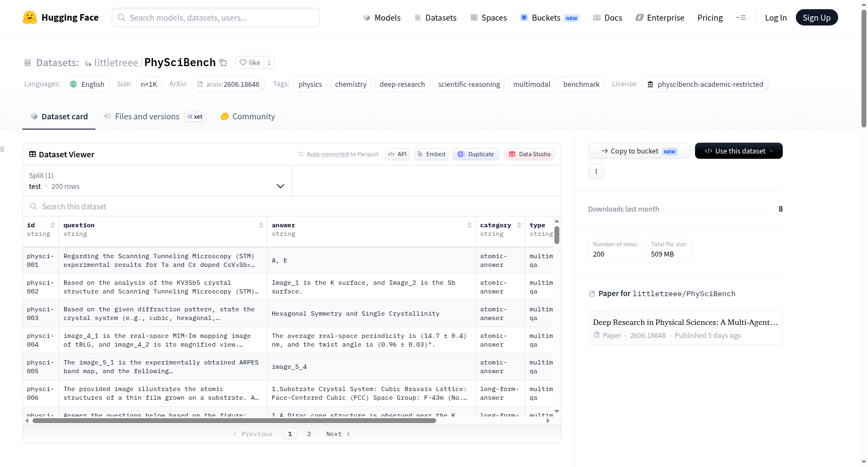The height and width of the screenshot is (467, 868).
Task: Open the three-dot more options menu
Action: point(596,171)
